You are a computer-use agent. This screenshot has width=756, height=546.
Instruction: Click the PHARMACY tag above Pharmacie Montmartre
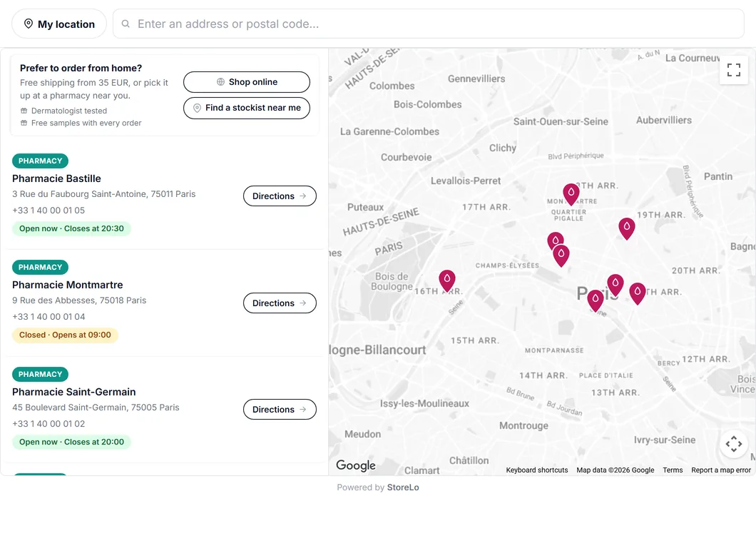pos(40,267)
